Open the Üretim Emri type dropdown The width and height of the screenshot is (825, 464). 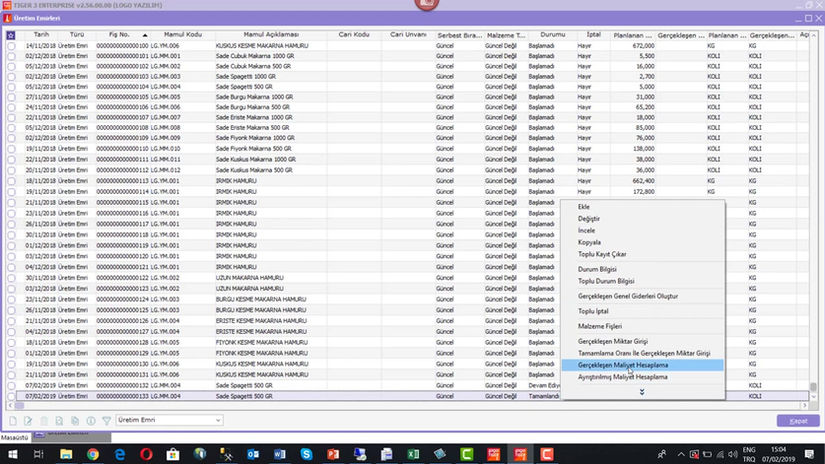(x=169, y=420)
